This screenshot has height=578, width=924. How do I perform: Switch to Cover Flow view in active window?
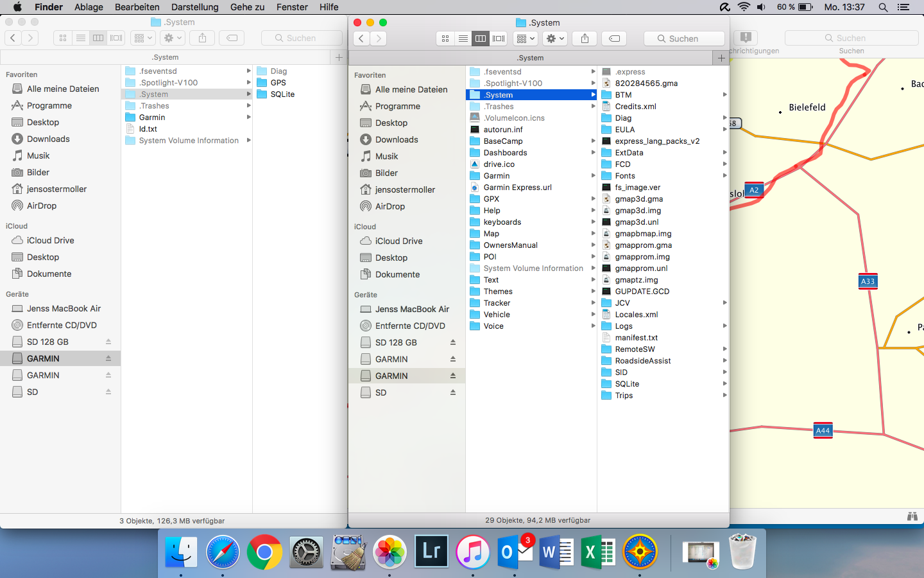click(499, 39)
